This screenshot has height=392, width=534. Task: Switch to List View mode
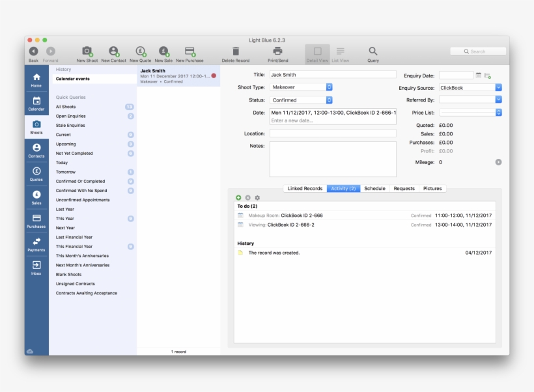click(340, 51)
